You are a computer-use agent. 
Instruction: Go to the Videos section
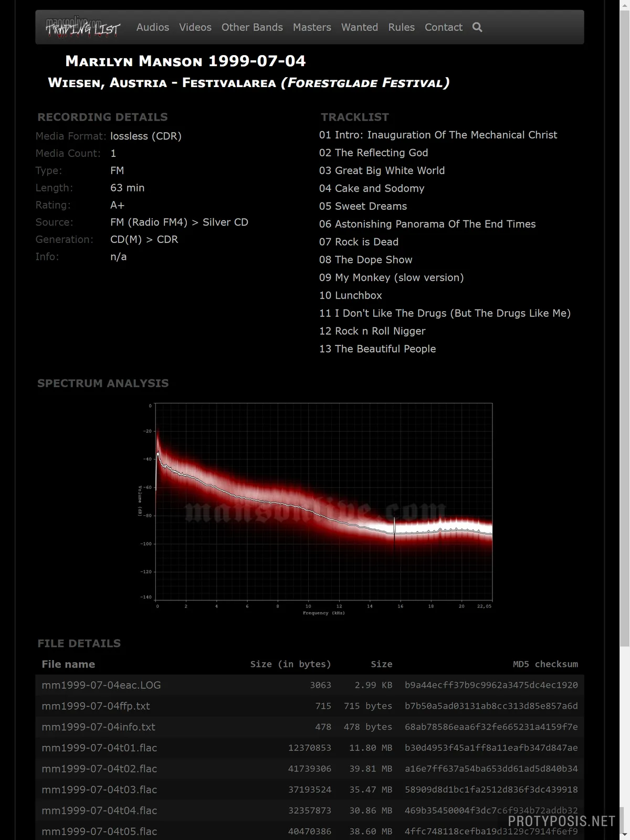coord(195,27)
